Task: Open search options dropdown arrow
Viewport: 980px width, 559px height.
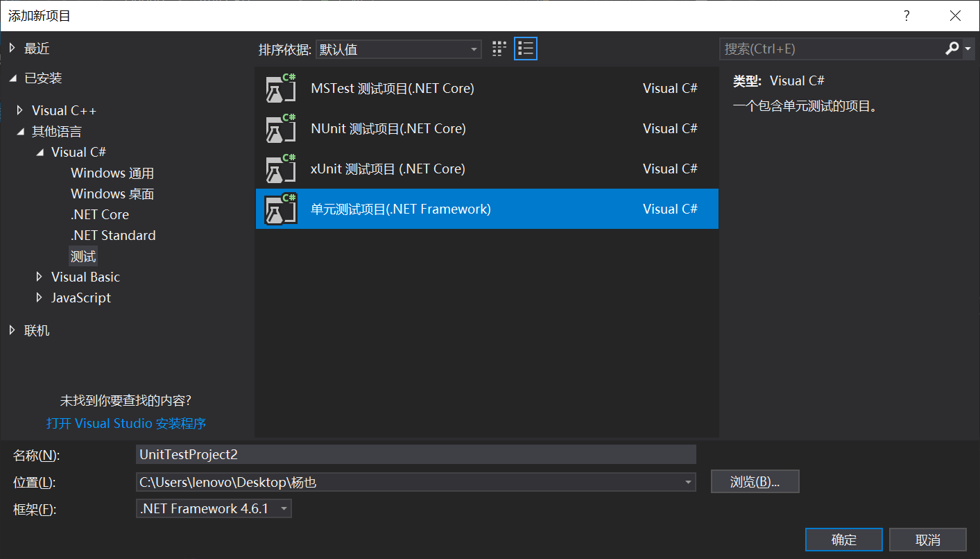Action: [x=968, y=49]
